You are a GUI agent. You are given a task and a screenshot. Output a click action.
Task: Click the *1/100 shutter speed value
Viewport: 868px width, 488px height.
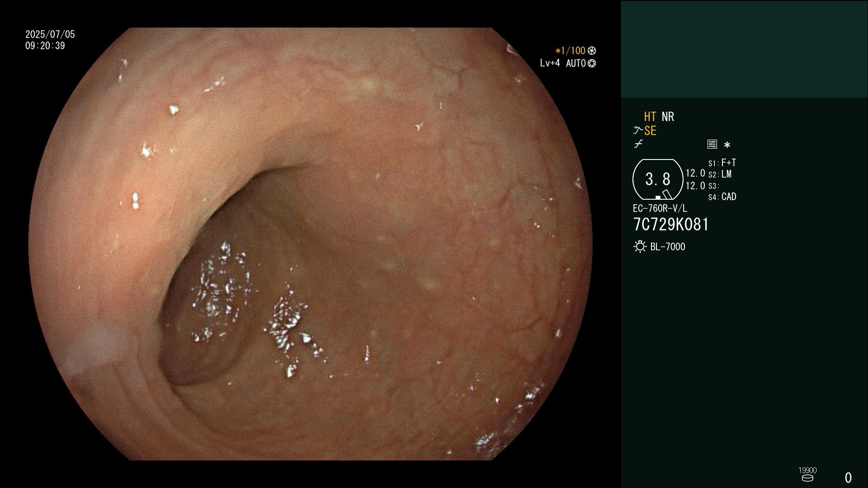point(570,51)
